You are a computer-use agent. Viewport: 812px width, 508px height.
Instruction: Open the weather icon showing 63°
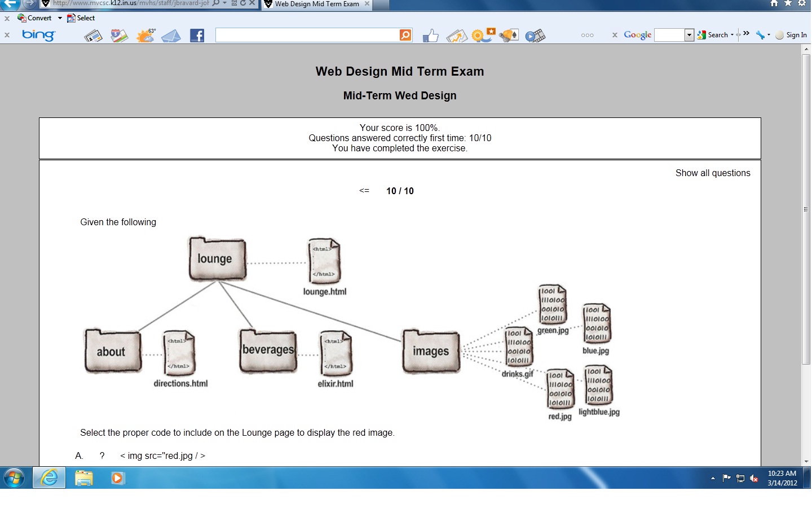[145, 36]
